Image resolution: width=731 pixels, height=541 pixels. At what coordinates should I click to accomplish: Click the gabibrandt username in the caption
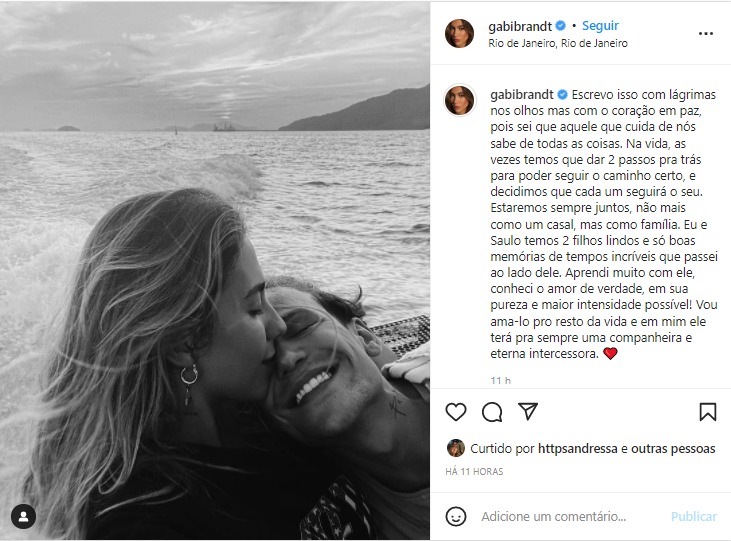(522, 95)
